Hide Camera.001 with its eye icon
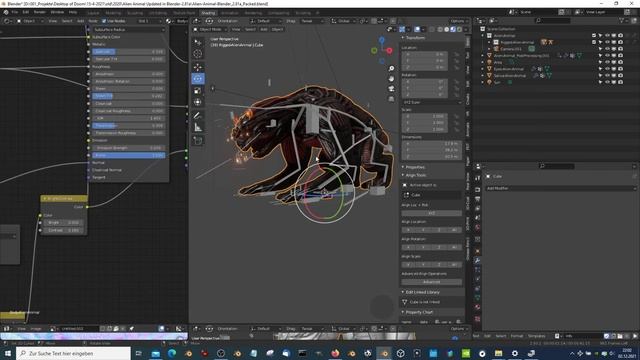 (x=607, y=49)
